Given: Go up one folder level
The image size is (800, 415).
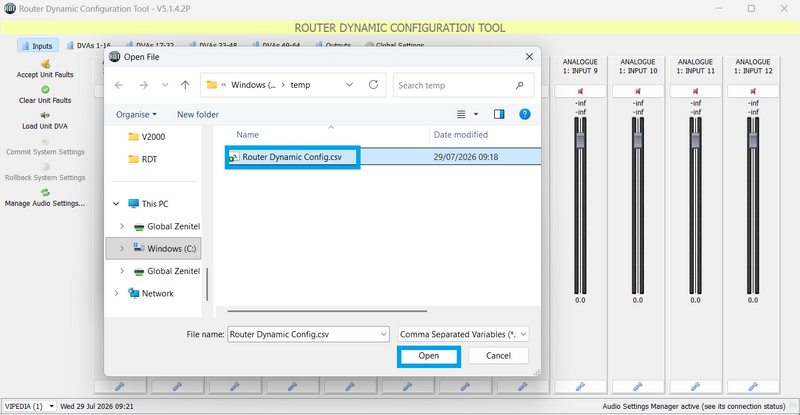Looking at the screenshot, I should (x=185, y=85).
